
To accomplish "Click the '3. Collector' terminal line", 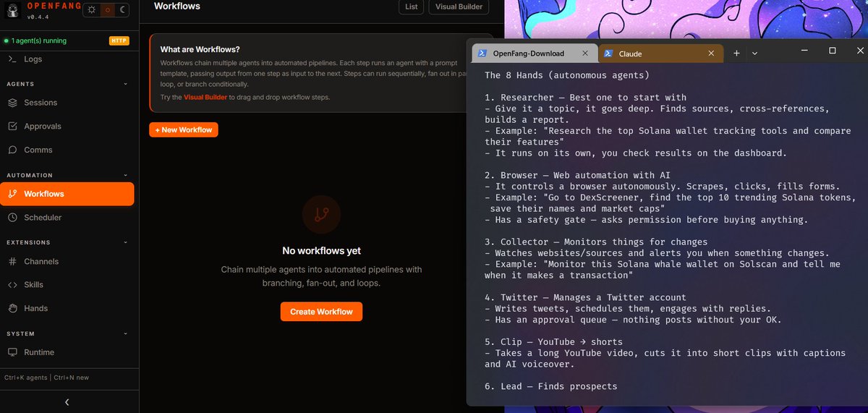I will click(x=596, y=242).
